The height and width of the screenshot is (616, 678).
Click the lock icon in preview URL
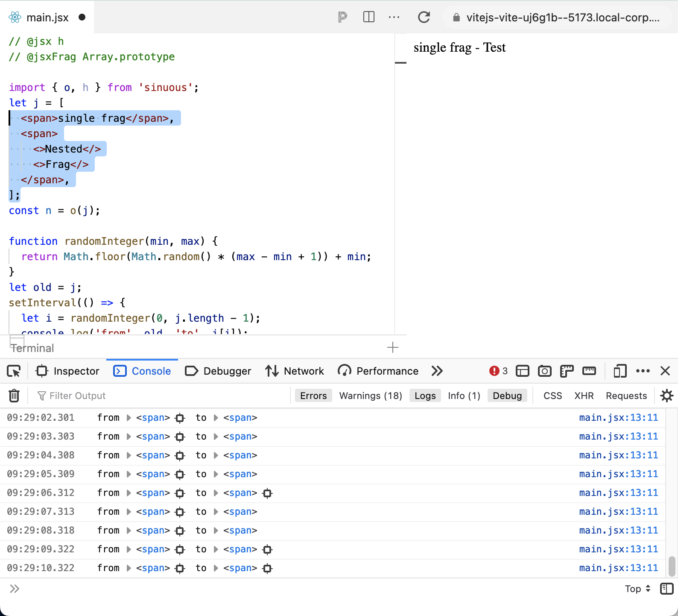[456, 18]
